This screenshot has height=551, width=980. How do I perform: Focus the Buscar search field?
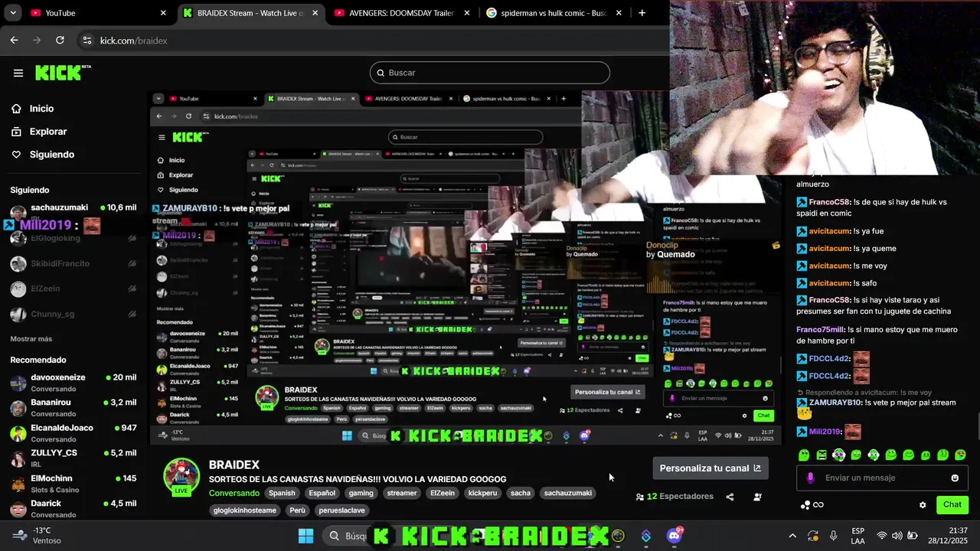(490, 73)
